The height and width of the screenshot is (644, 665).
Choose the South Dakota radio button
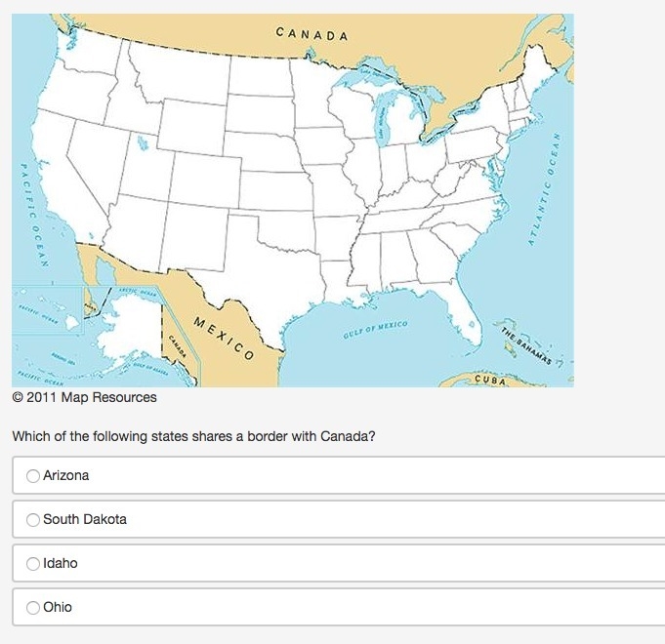coord(33,519)
